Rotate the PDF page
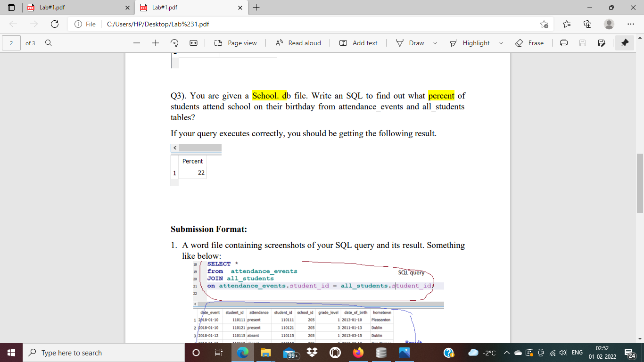Image resolution: width=644 pixels, height=362 pixels. click(174, 43)
